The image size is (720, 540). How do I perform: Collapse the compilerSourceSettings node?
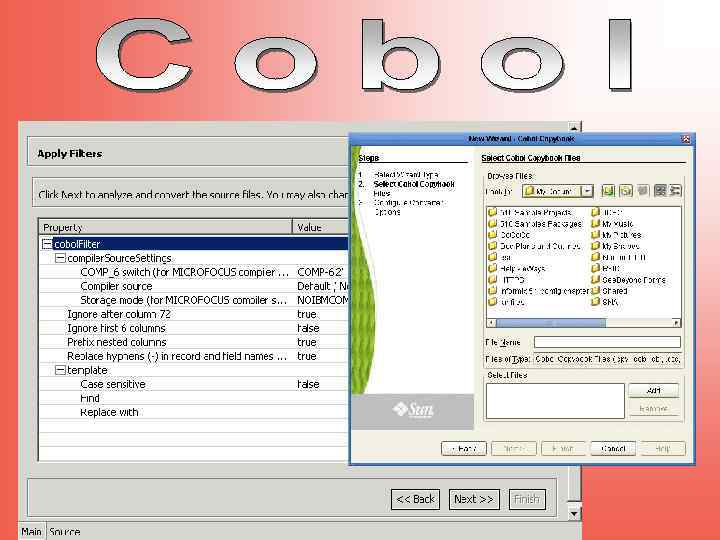60,258
